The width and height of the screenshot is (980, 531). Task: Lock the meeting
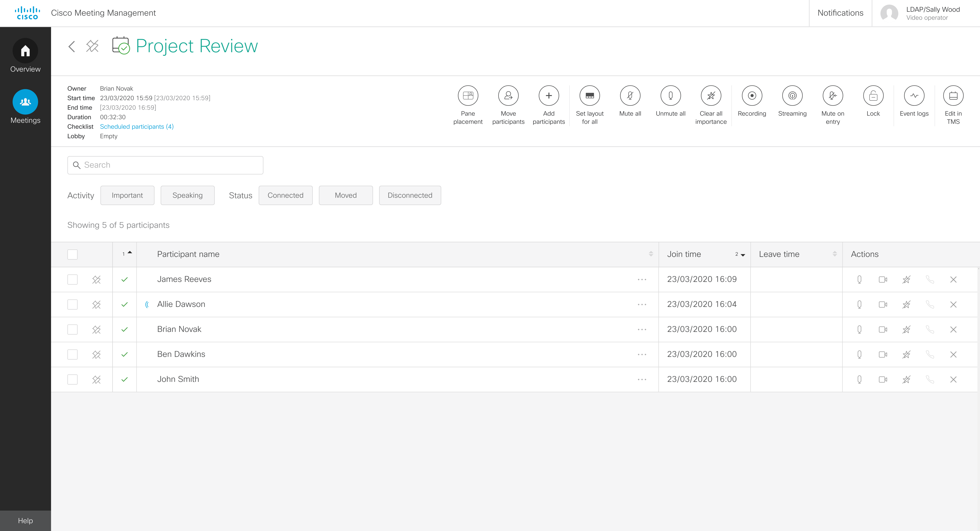coord(873,96)
